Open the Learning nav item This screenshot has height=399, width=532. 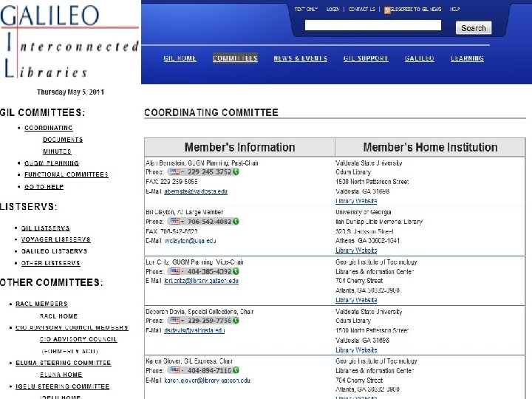467,58
